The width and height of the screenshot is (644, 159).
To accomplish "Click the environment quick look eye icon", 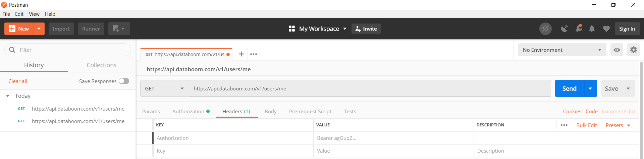I will [x=617, y=50].
